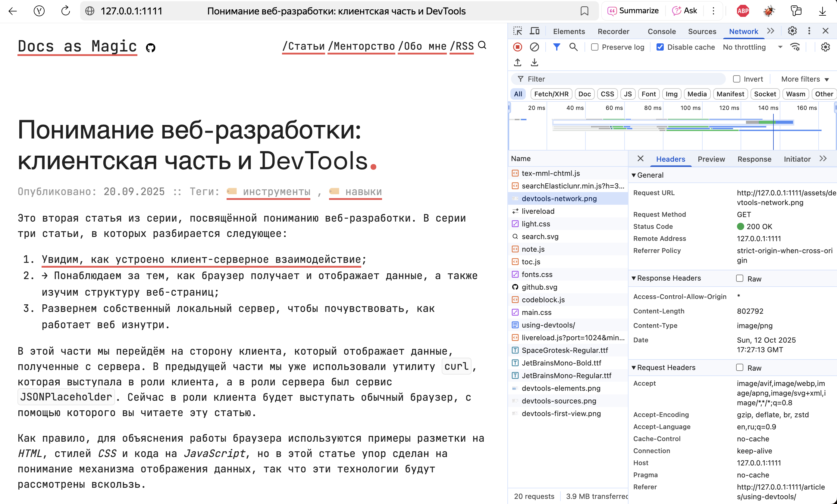Toggle device toolbar emulation icon
Viewport: 837px width, 504px height.
click(x=535, y=31)
